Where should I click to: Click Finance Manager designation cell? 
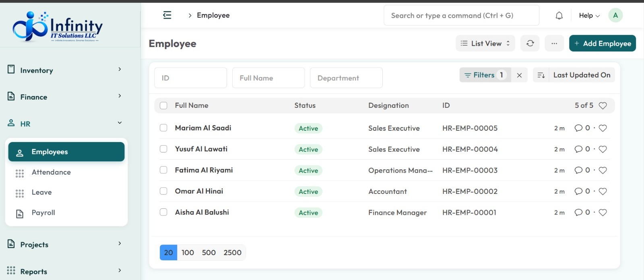pos(397,212)
